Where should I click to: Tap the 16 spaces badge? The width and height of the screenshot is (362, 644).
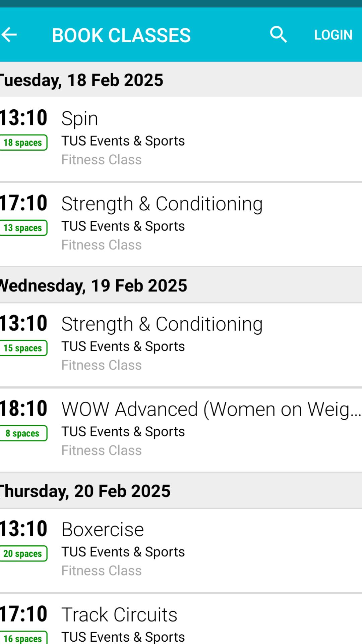[x=23, y=638]
